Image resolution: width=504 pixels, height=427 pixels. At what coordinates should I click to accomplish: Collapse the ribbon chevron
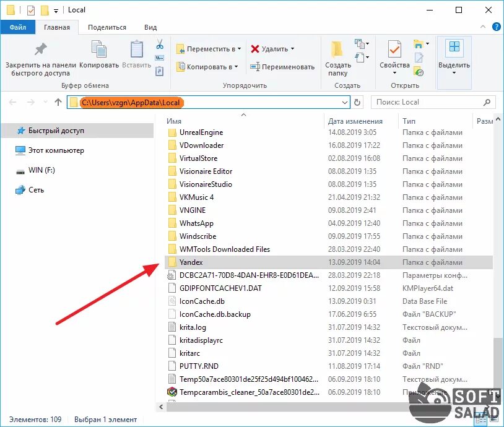coord(483,27)
